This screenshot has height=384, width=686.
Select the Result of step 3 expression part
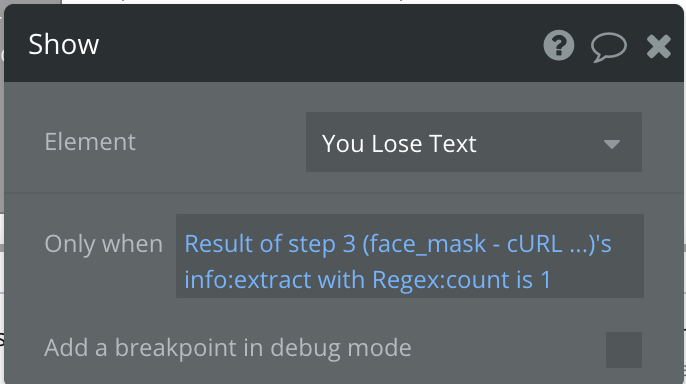(x=270, y=244)
